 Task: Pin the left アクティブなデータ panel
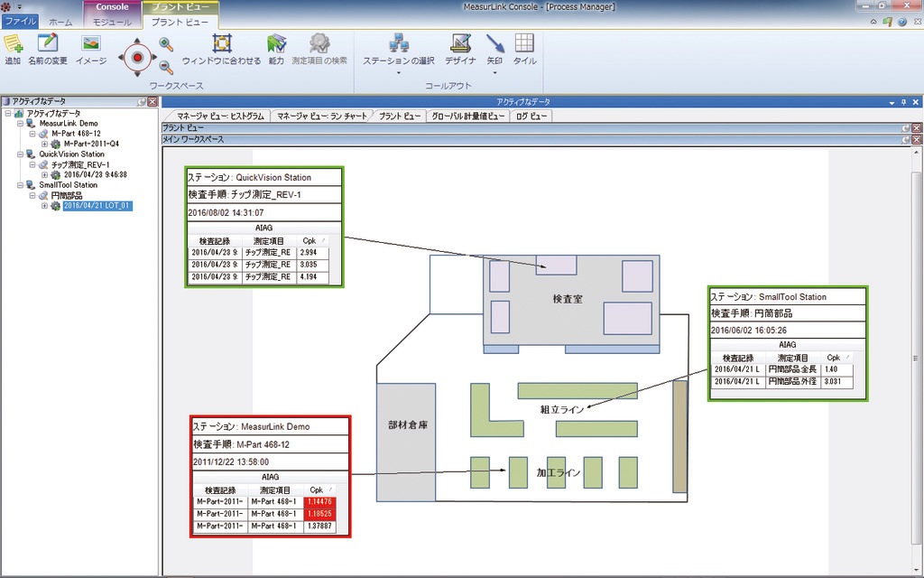(x=142, y=101)
